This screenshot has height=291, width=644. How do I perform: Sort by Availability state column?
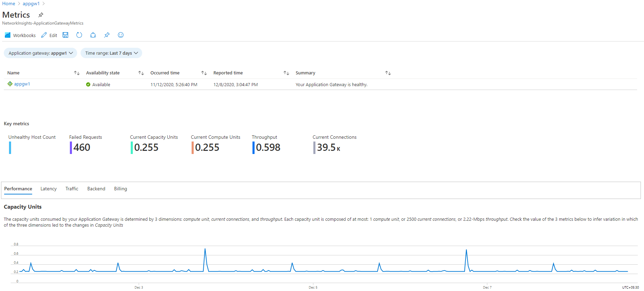(141, 73)
